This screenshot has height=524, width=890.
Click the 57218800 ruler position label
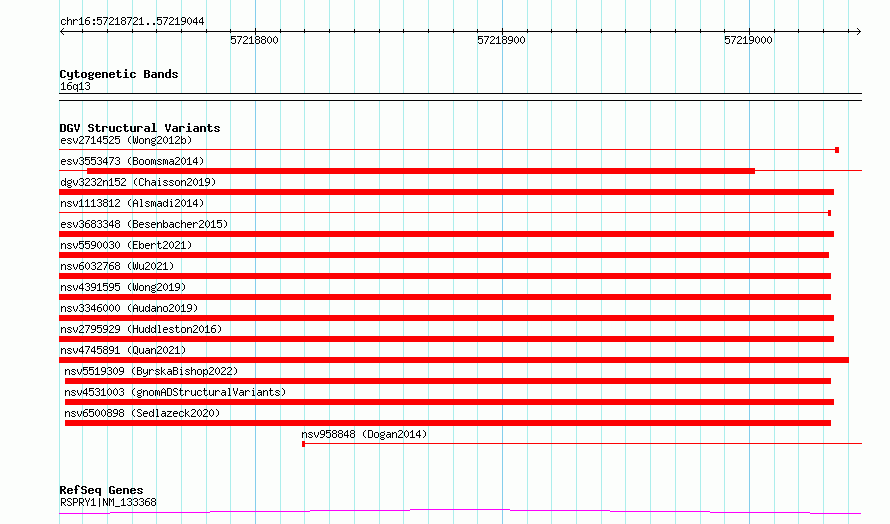pos(254,40)
